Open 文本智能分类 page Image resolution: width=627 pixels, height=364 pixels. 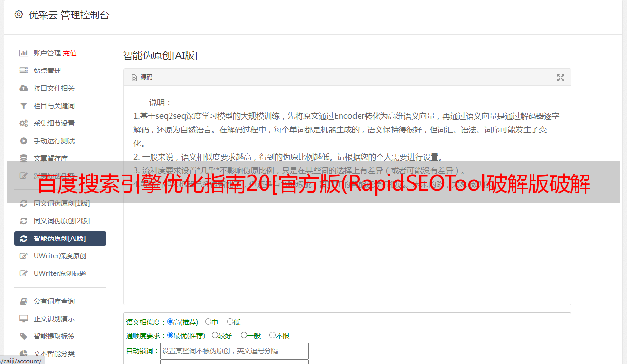pyautogui.click(x=54, y=354)
